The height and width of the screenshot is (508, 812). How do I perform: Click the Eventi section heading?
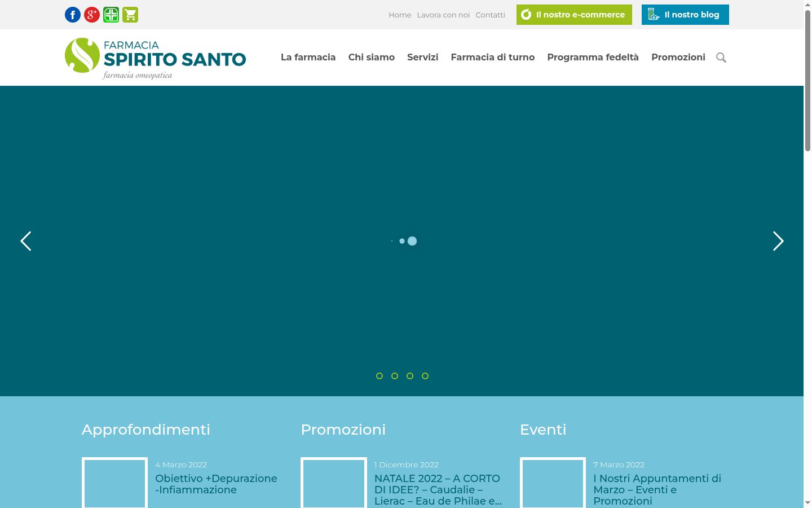(543, 430)
